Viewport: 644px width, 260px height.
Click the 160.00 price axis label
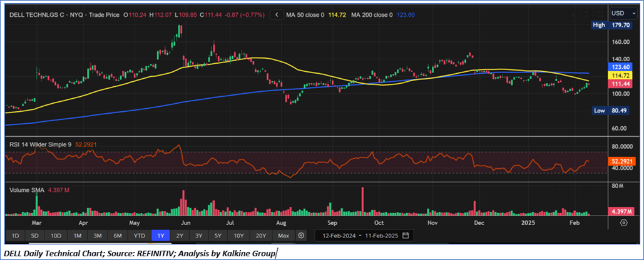point(621,42)
